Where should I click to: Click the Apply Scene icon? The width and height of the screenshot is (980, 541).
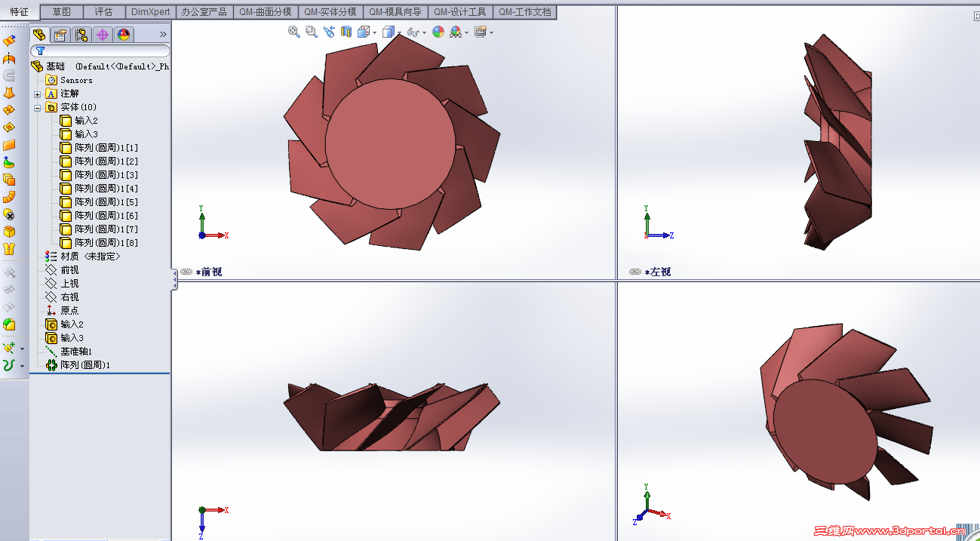click(456, 32)
